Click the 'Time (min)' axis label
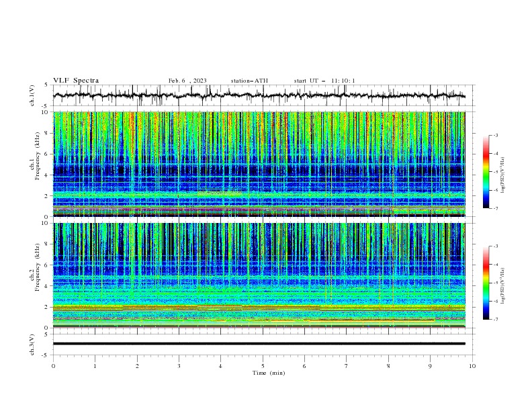532x411 pixels. pyautogui.click(x=269, y=373)
